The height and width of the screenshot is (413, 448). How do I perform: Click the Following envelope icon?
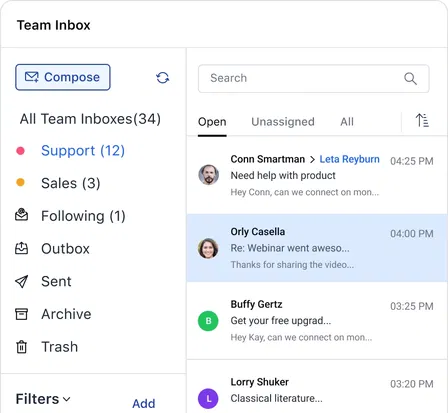click(x=22, y=215)
